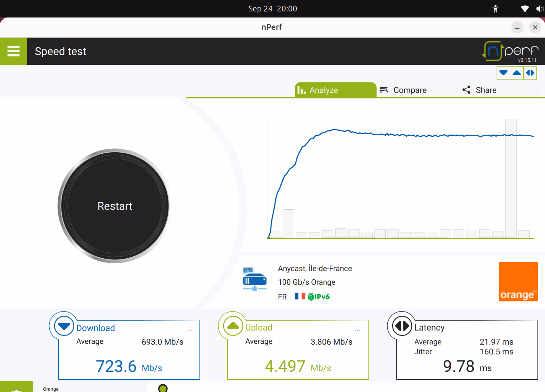Toggle the latency graph filter icon
This screenshot has width=545, height=392.
click(x=530, y=73)
